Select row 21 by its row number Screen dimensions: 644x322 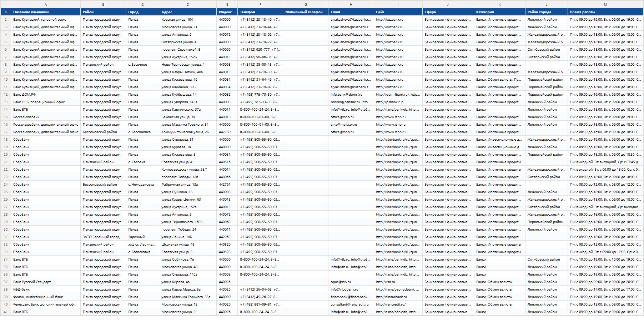(5, 162)
